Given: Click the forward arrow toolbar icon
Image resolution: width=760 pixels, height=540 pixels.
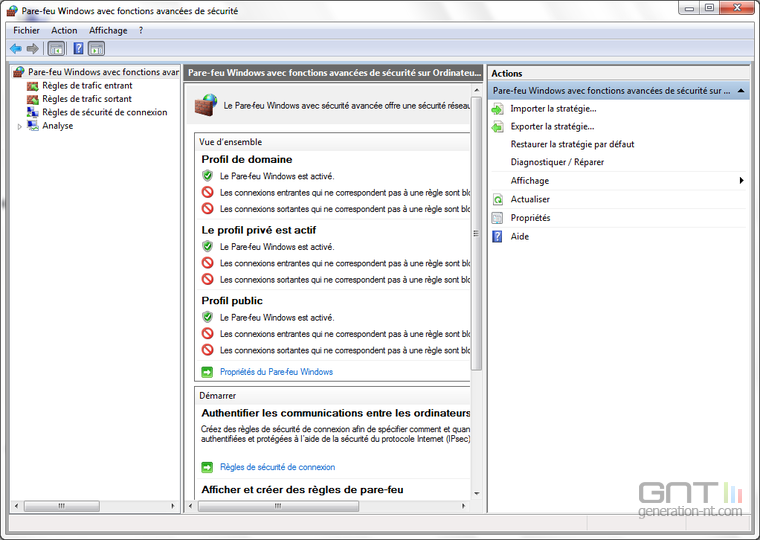Looking at the screenshot, I should 32,48.
